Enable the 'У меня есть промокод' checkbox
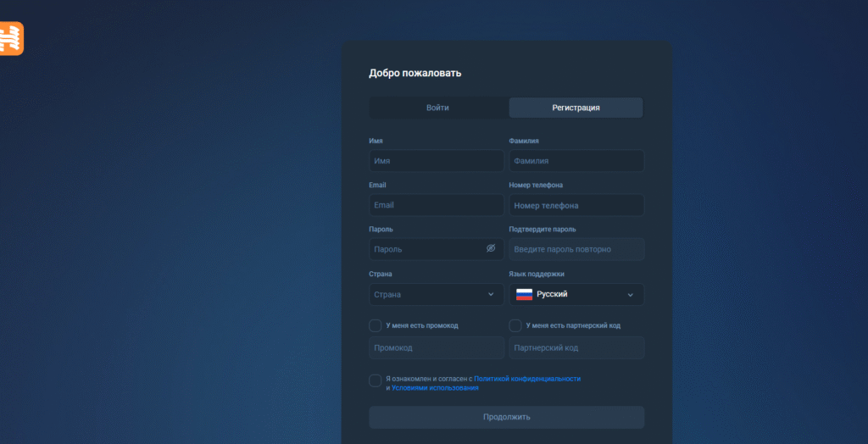The width and height of the screenshot is (868, 444). click(375, 325)
